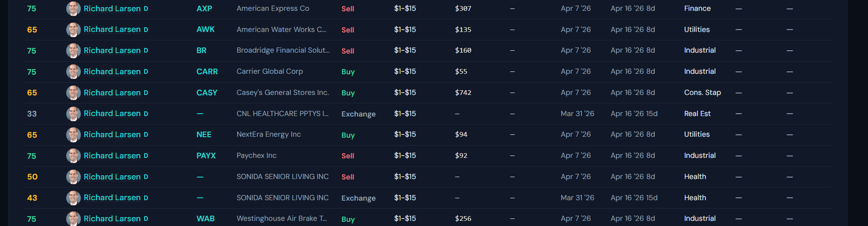Click Richard Larsen's name in the Sonida Sell row
Viewport: 868px width, 226px height.
coord(112,177)
